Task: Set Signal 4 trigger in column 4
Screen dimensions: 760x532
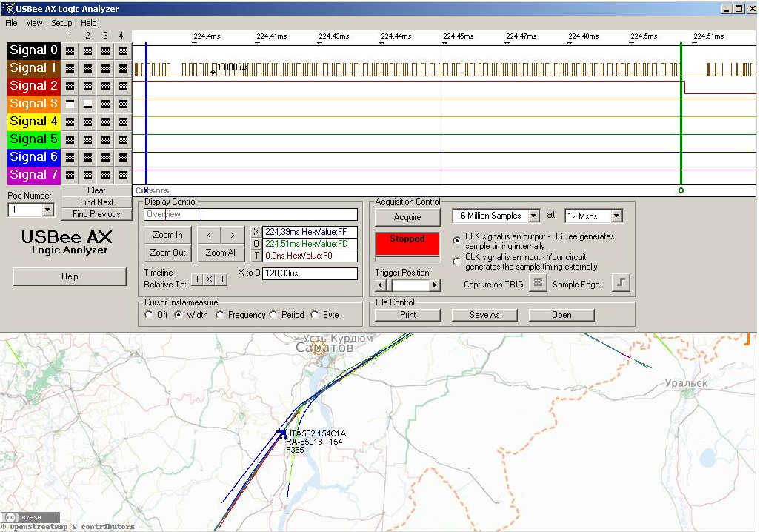Action: 123,122
